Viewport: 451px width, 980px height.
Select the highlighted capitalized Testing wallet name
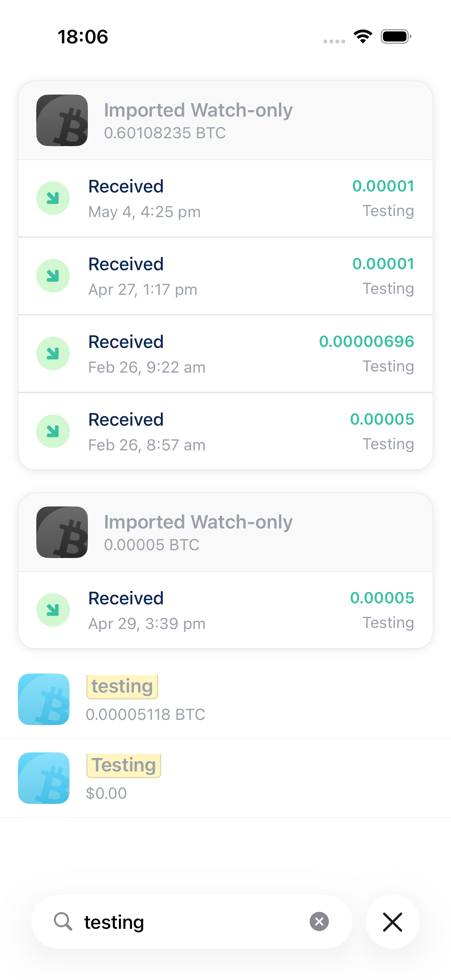coord(124,765)
